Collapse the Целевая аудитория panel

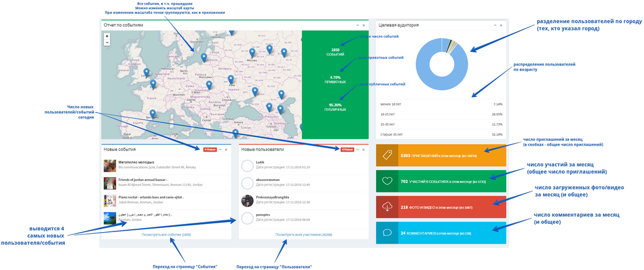(x=495, y=26)
